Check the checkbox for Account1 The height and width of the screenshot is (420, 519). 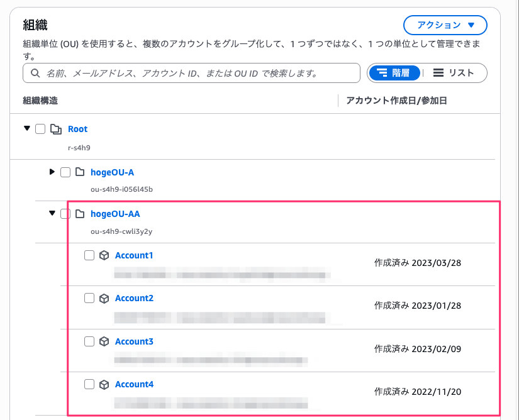pyautogui.click(x=89, y=255)
